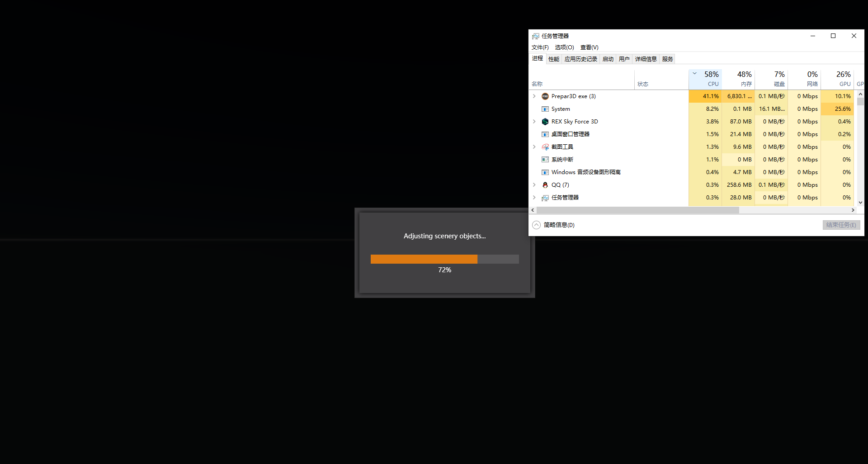Collapse to 简略信息 using the circle arrow icon
This screenshot has width=868, height=464.
click(x=536, y=225)
